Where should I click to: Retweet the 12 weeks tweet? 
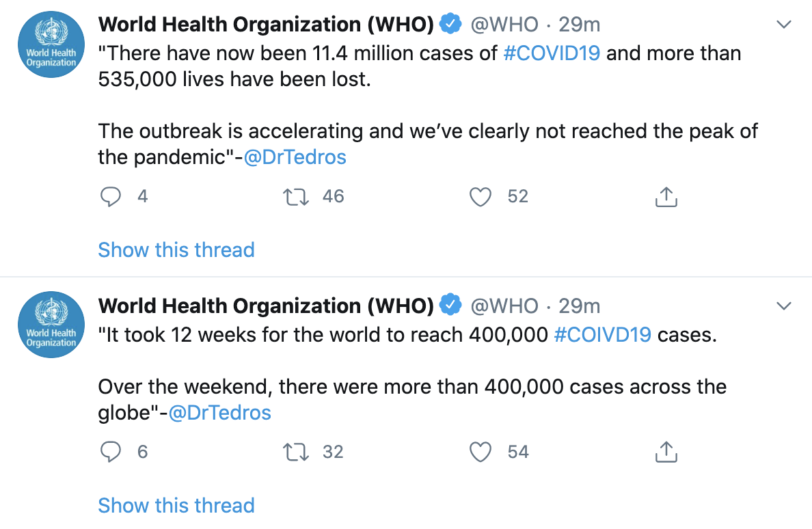pos(296,452)
